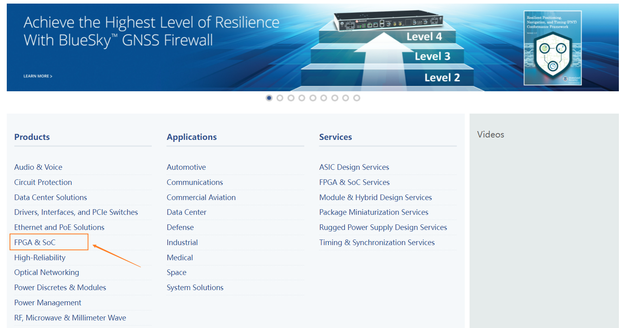Open Module & Hybrid Design Services

(x=376, y=198)
